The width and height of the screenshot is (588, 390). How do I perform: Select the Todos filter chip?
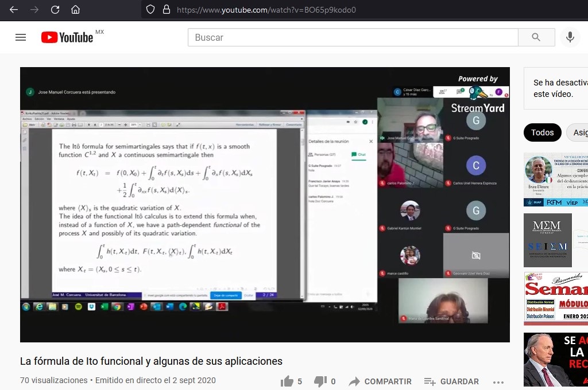[542, 132]
